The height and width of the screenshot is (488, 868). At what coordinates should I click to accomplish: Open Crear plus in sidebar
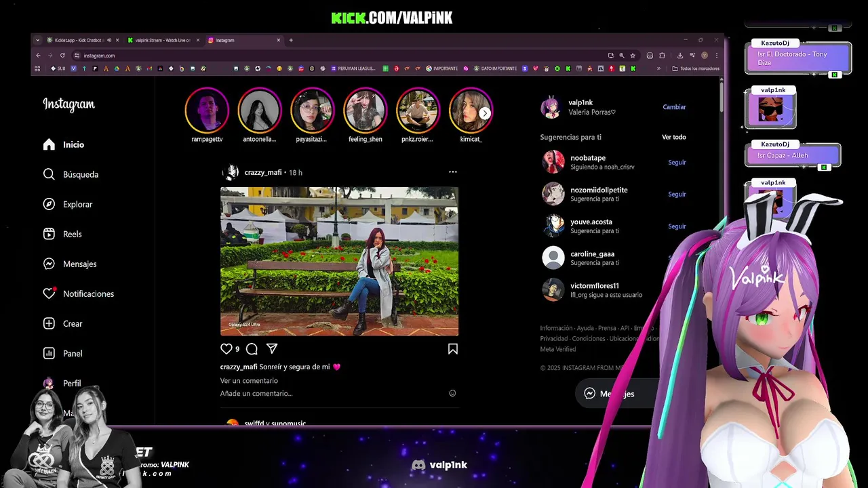point(62,323)
